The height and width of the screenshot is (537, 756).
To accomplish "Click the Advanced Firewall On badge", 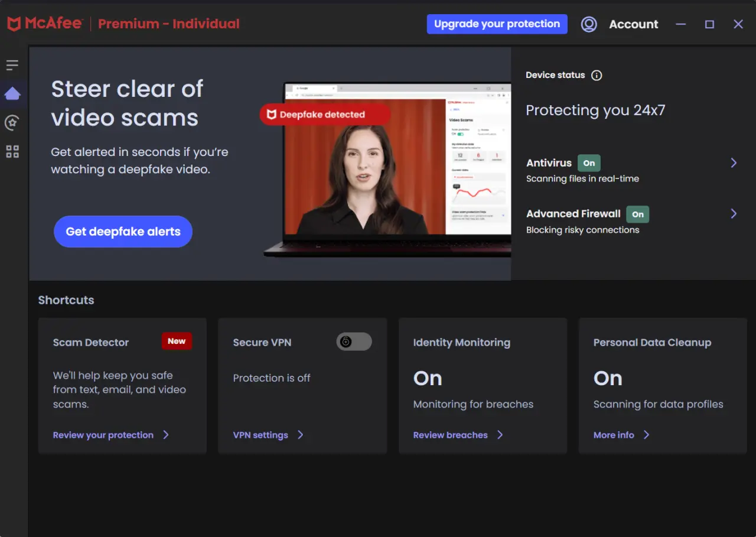I will click(638, 214).
